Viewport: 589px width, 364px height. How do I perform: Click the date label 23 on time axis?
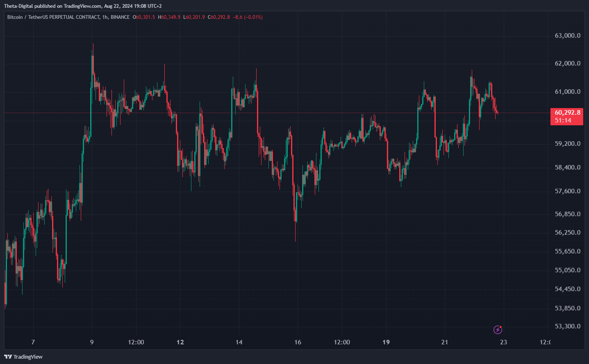click(x=503, y=342)
